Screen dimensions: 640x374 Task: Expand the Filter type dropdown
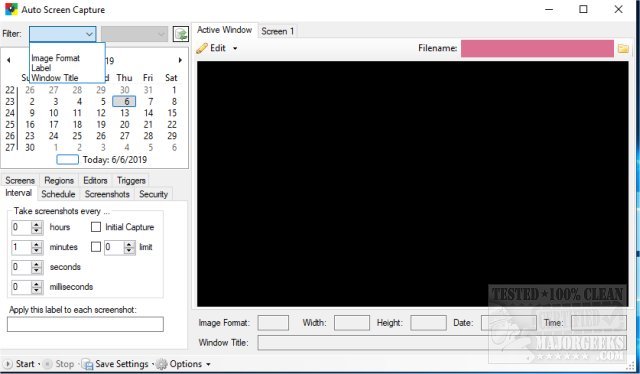[89, 34]
